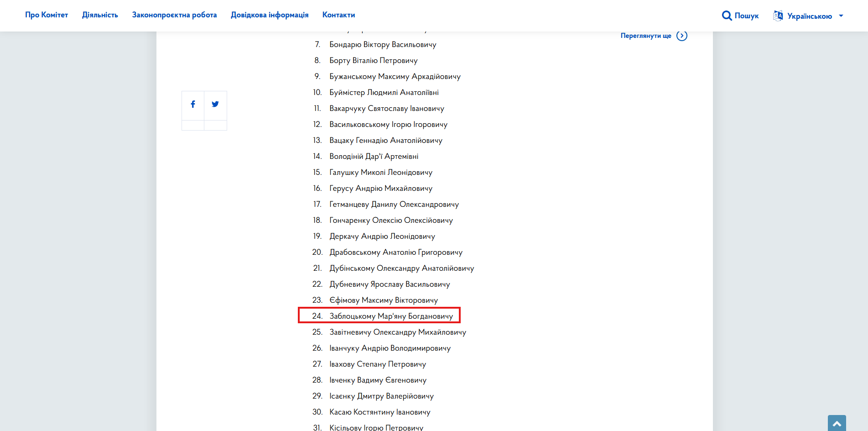Open the Довідкова інформація menu
This screenshot has height=431, width=868.
[270, 15]
